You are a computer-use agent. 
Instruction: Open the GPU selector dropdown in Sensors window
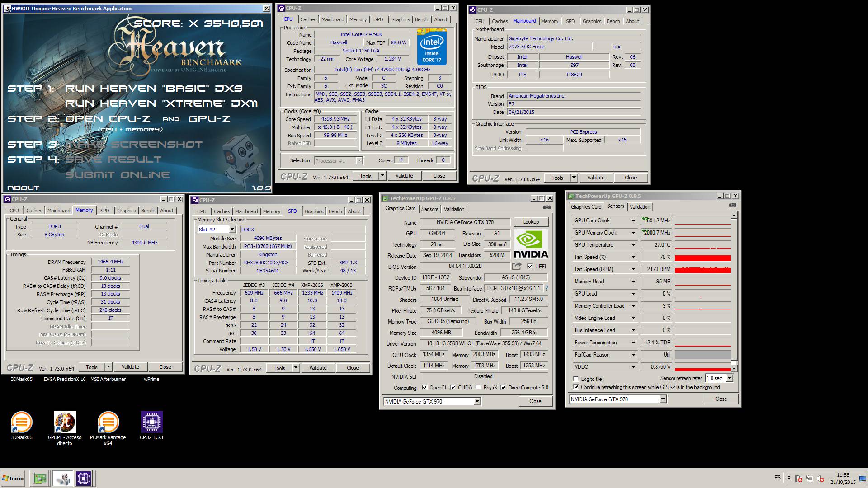pos(663,399)
